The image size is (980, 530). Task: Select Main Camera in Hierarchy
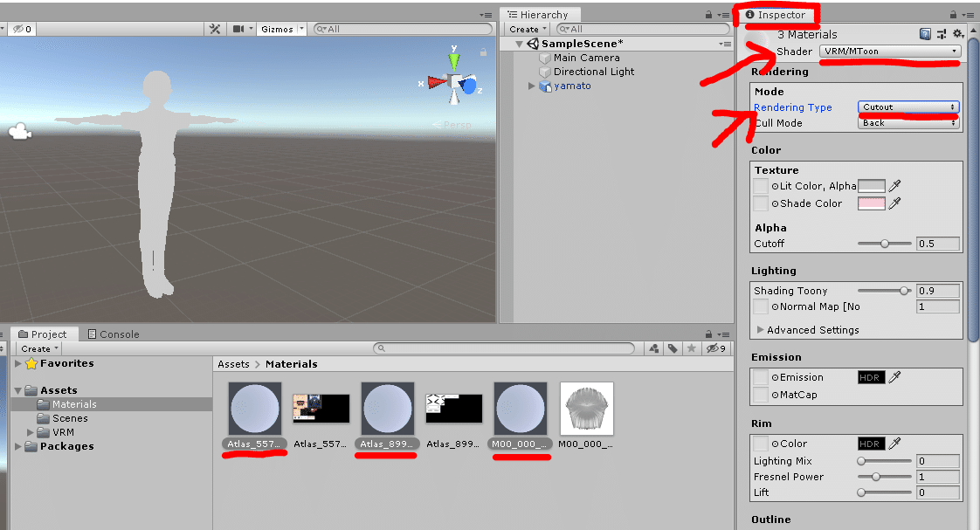(x=586, y=58)
